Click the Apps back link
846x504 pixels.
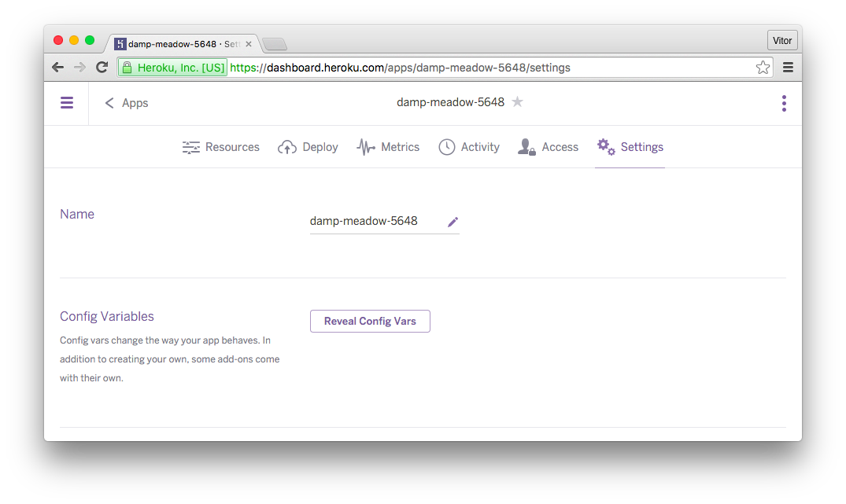[x=127, y=103]
